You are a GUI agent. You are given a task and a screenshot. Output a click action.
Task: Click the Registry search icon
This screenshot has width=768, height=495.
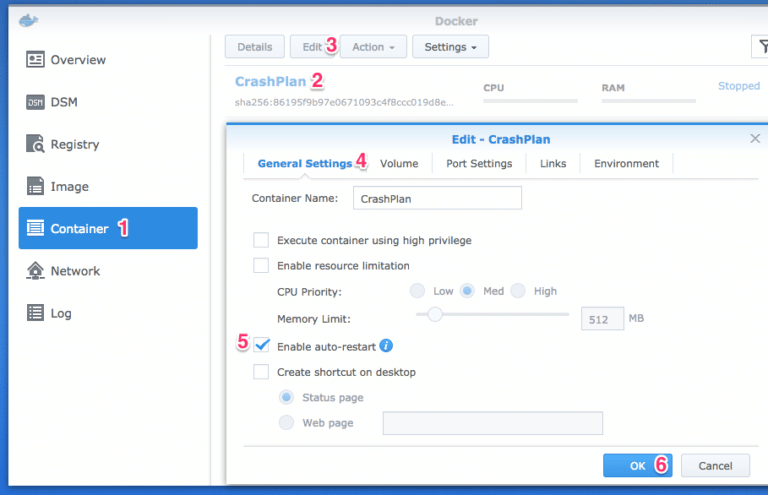35,144
